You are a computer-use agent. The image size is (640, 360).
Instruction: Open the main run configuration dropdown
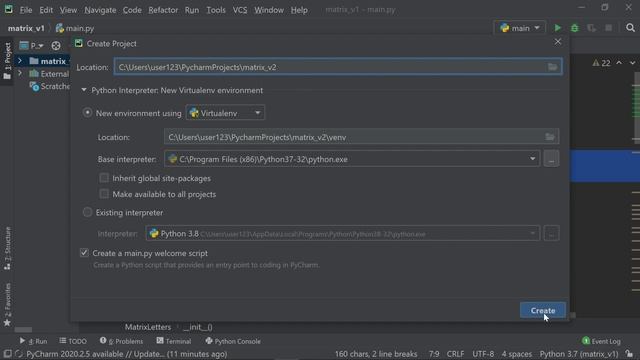(x=520, y=28)
